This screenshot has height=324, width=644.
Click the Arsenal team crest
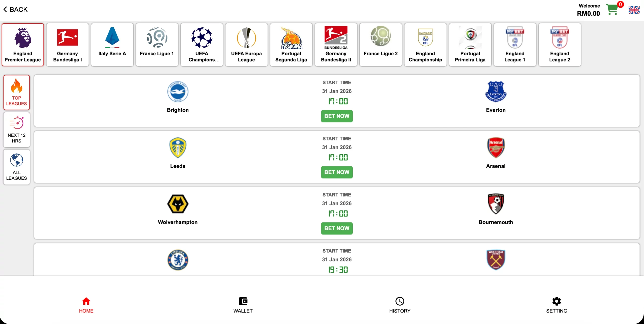496,148
